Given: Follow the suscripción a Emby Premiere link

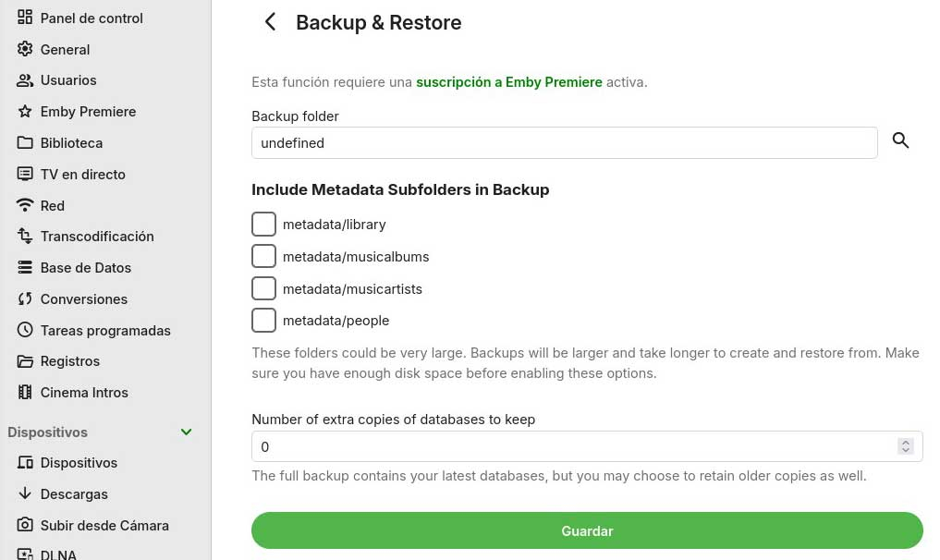Looking at the screenshot, I should [x=508, y=82].
